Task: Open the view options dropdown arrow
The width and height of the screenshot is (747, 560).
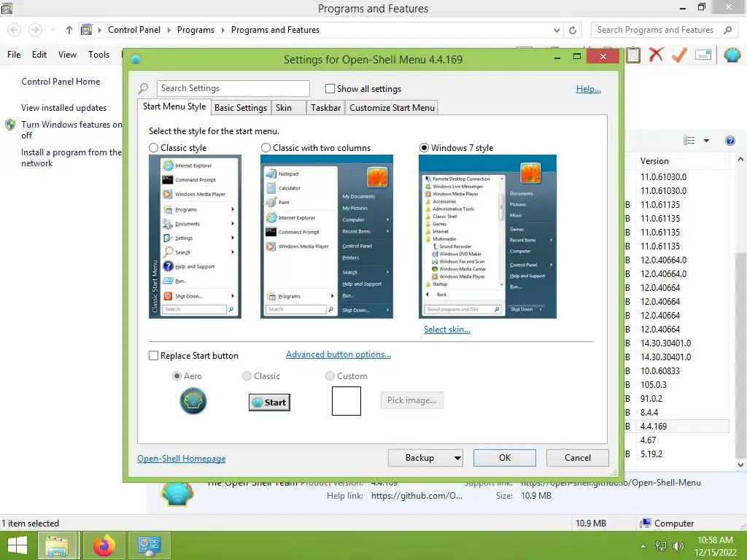Action: pos(706,141)
